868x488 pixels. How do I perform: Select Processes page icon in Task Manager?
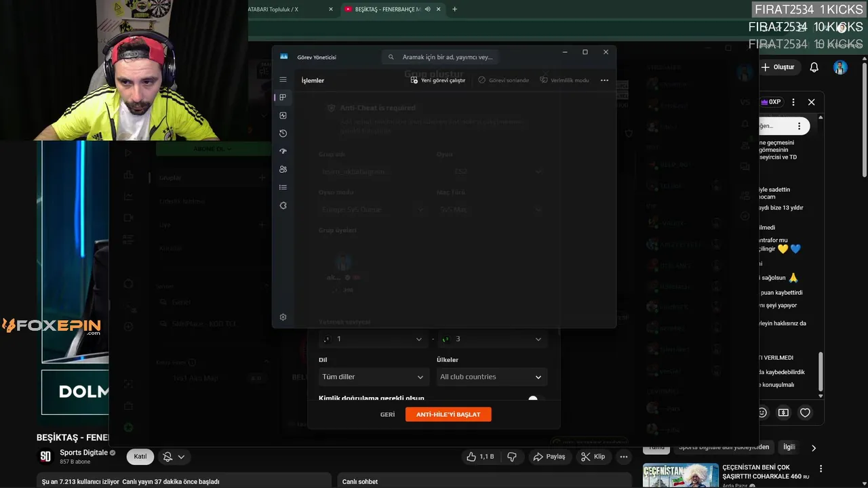283,98
